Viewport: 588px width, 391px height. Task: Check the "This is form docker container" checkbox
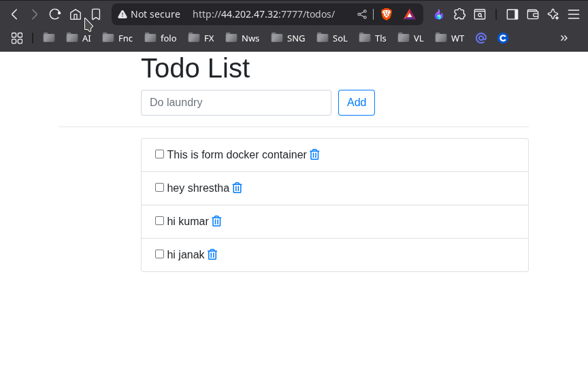coord(160,154)
